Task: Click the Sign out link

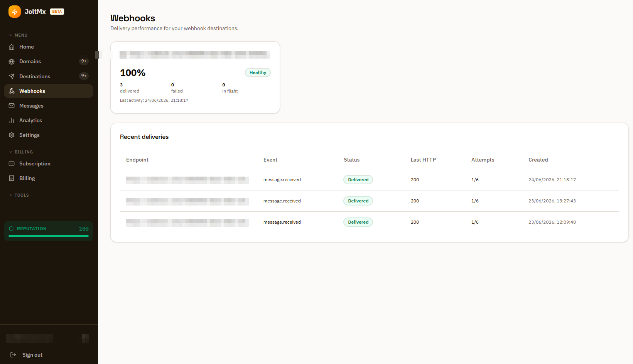Action: point(32,355)
